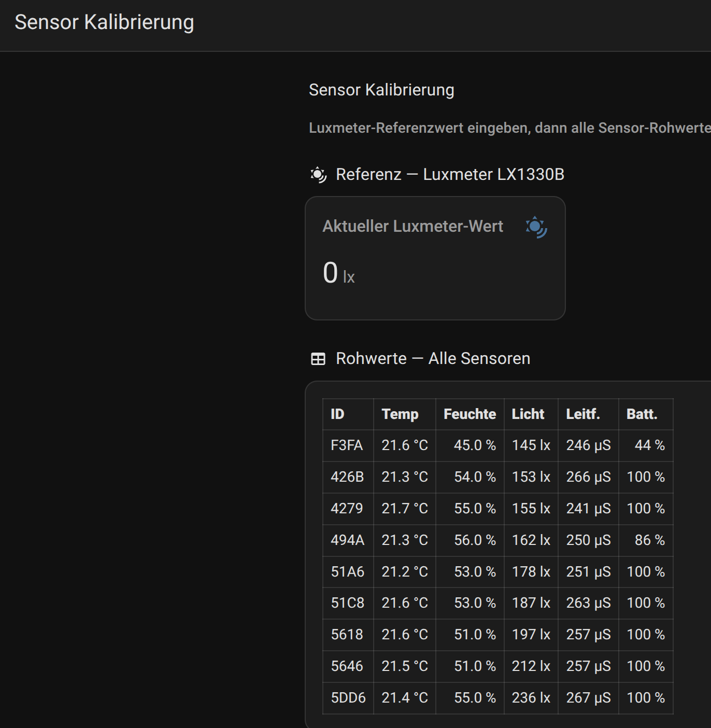Select the Feuchte column header
The height and width of the screenshot is (728, 711).
pos(470,414)
